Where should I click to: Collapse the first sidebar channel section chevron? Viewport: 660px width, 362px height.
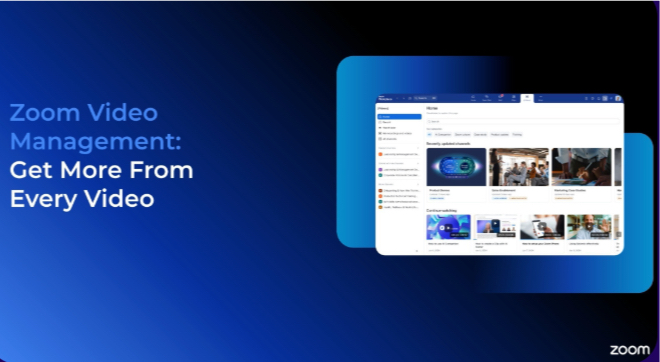(418, 148)
